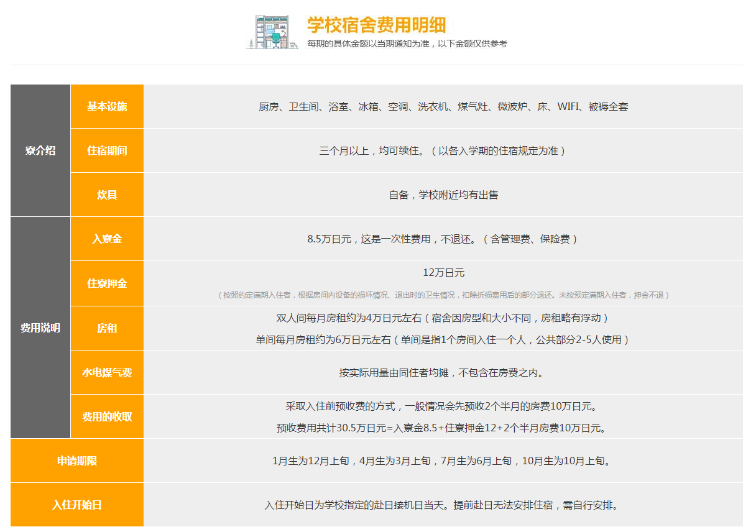Select the text 自备，学校附近均有出售

[443, 195]
